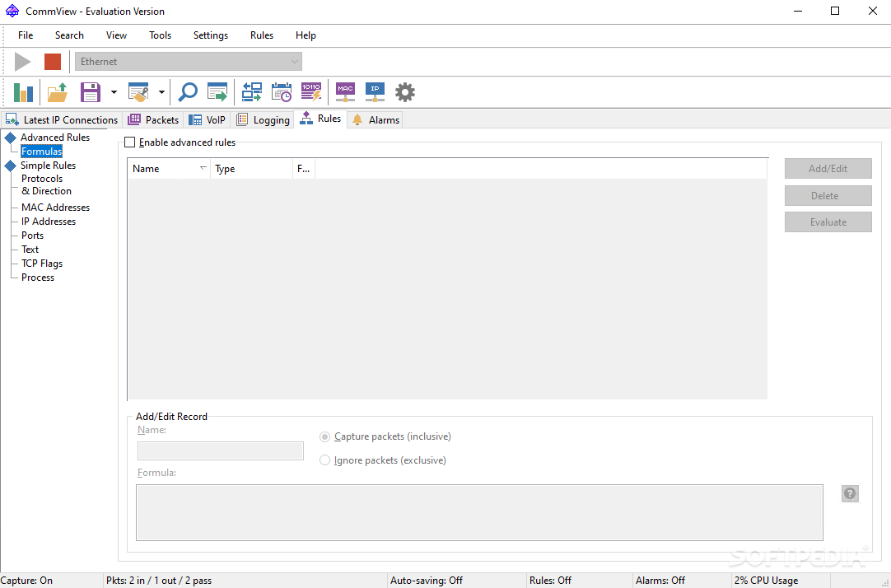
Task: Click the Alarms: Off status bar entry
Action: click(x=660, y=581)
